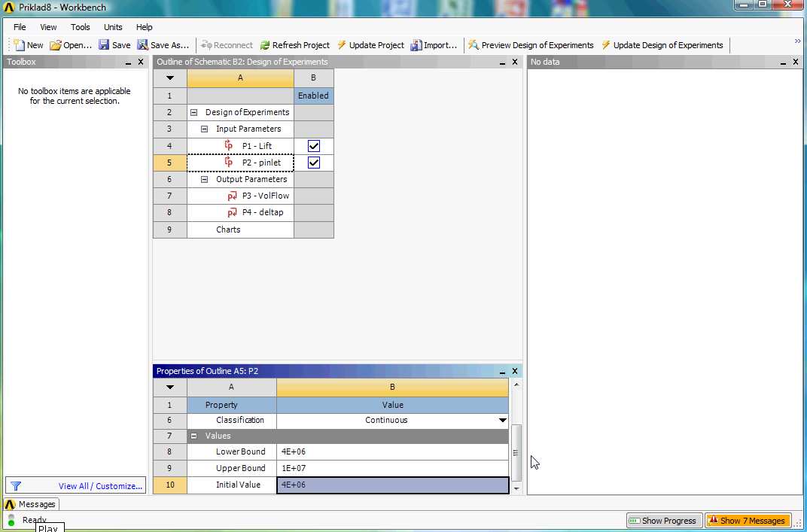Click the Update Project lightning icon
The height and width of the screenshot is (532, 807).
pos(341,45)
